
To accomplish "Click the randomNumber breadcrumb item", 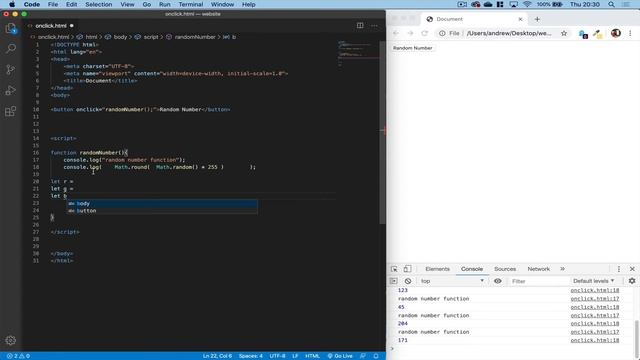I will 195,37.
